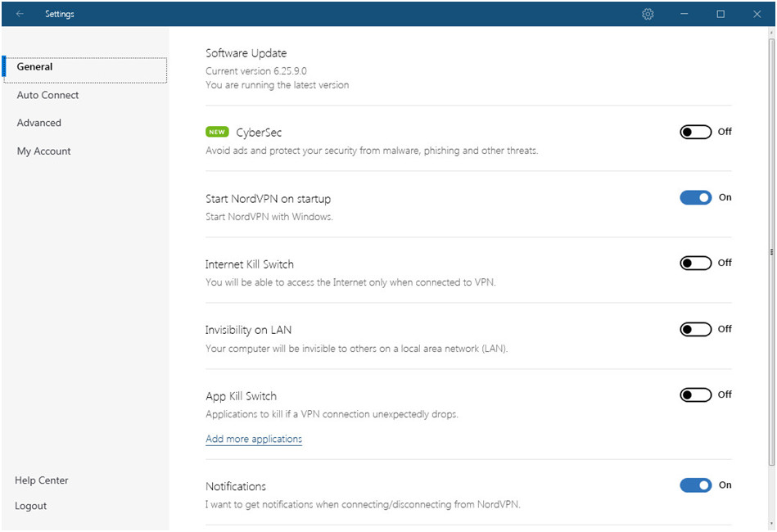Click Start NordVPN on startup label
This screenshot has height=532, width=777.
point(268,199)
